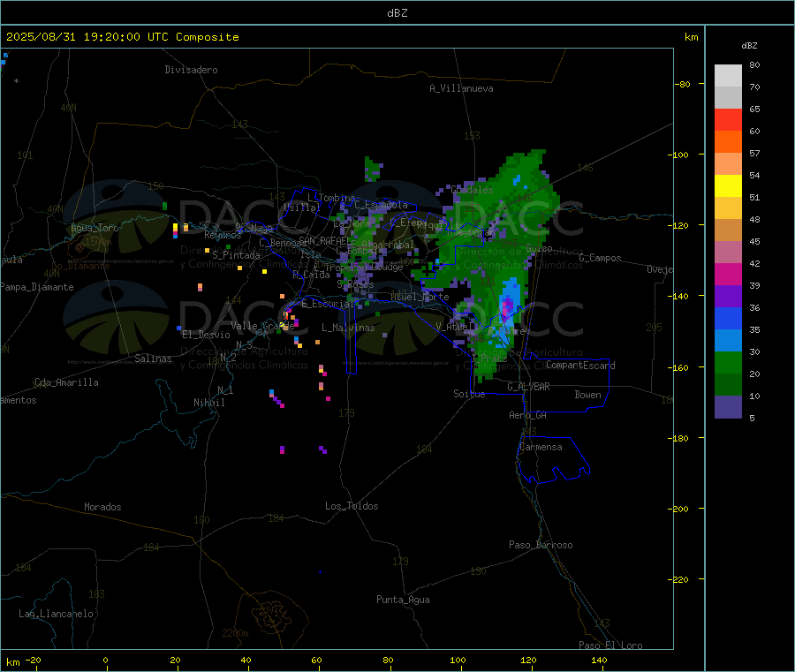The width and height of the screenshot is (795, 672).
Task: Click the S_Pintada map label
Action: pyautogui.click(x=236, y=255)
